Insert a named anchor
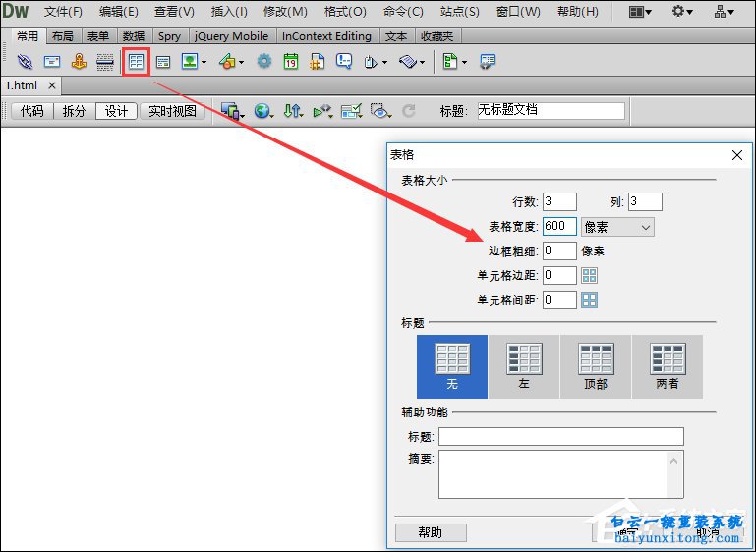756x552 pixels. tap(79, 62)
